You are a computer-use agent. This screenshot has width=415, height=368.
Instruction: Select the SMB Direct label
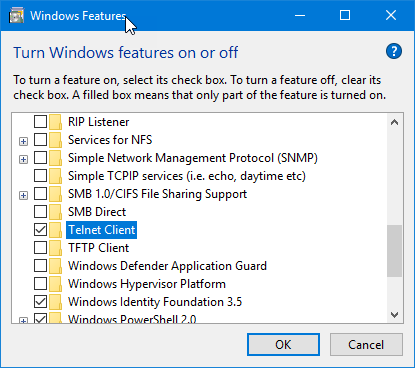click(97, 212)
